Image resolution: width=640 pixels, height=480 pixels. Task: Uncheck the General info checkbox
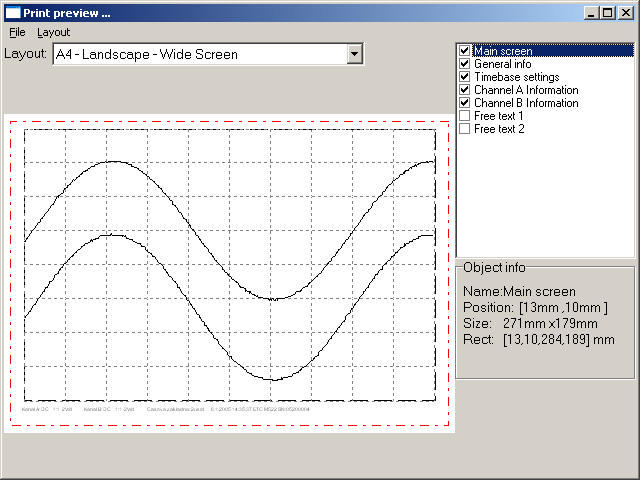(x=464, y=64)
